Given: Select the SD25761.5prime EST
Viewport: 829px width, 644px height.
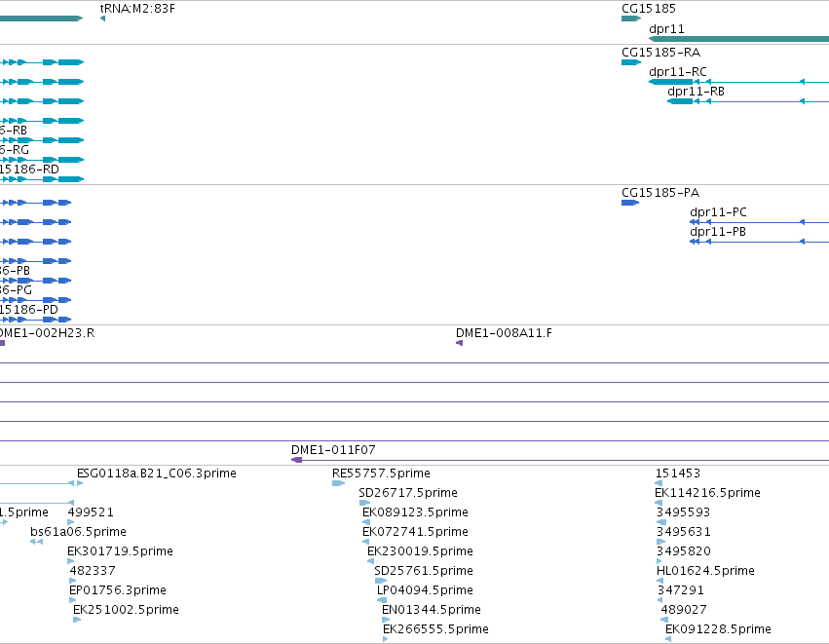Looking at the screenshot, I should coord(424,571).
